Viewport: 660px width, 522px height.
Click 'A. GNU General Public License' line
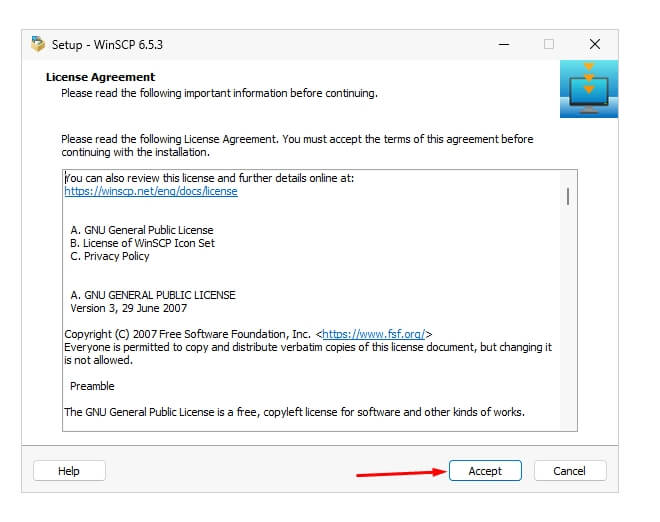coord(142,230)
